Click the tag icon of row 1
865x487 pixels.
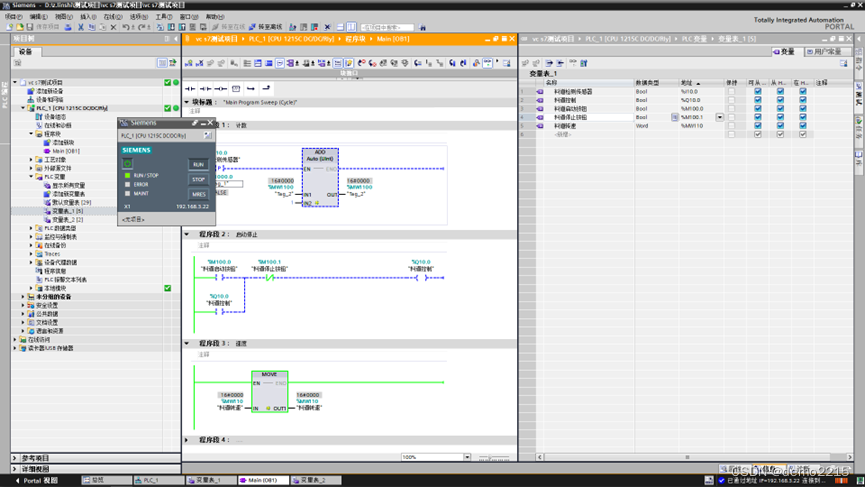pos(540,92)
